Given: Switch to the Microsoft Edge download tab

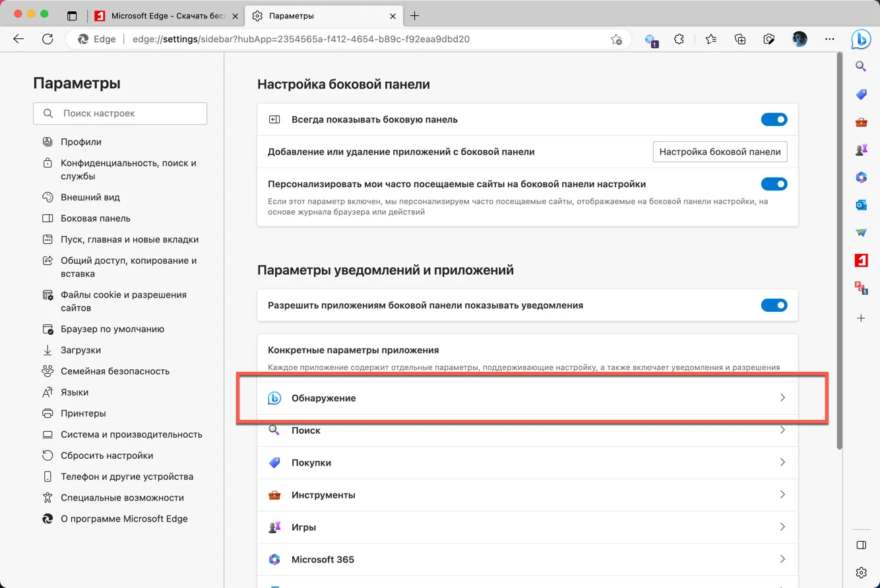Looking at the screenshot, I should [x=167, y=16].
